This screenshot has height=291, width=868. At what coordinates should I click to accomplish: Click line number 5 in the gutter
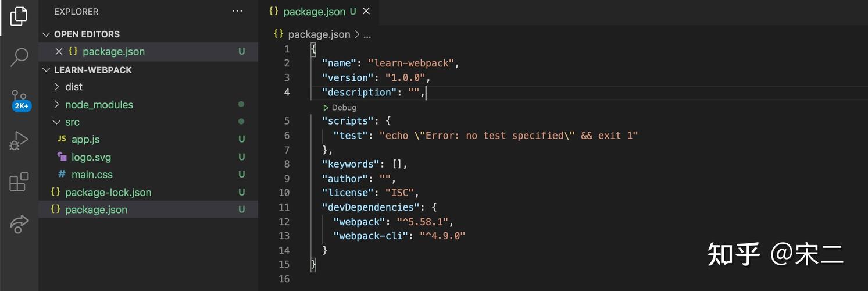[x=287, y=121]
